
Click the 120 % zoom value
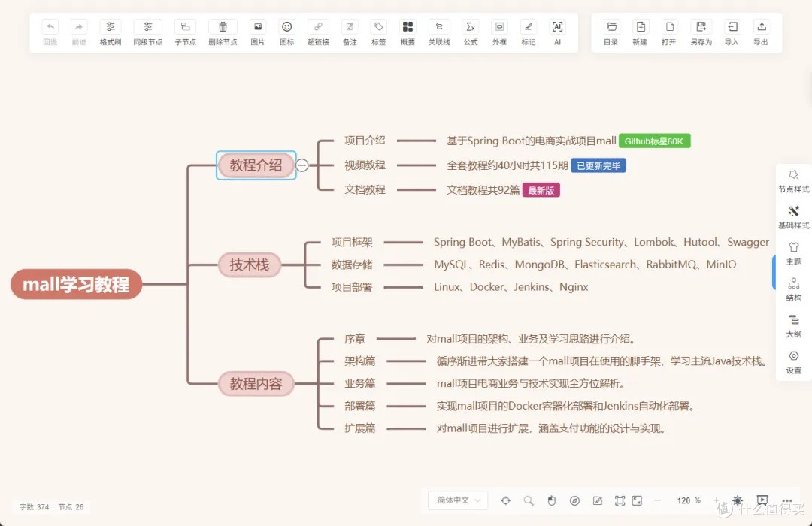(689, 500)
